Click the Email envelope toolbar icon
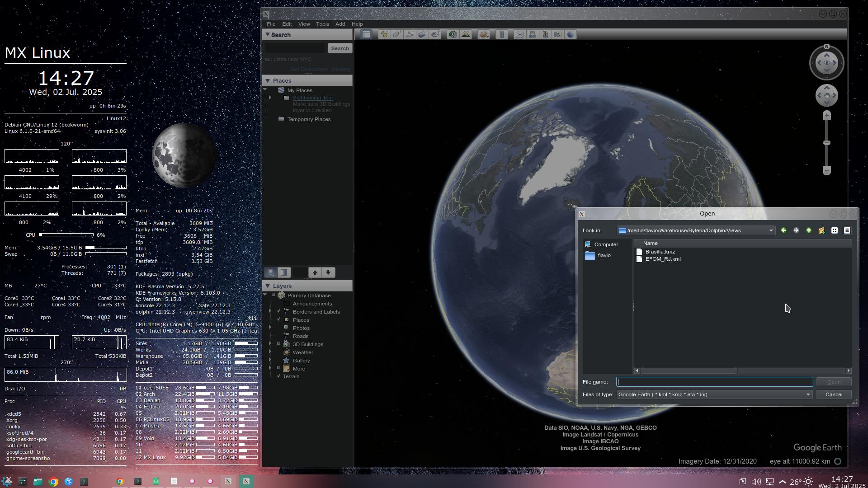868x488 pixels. (520, 35)
